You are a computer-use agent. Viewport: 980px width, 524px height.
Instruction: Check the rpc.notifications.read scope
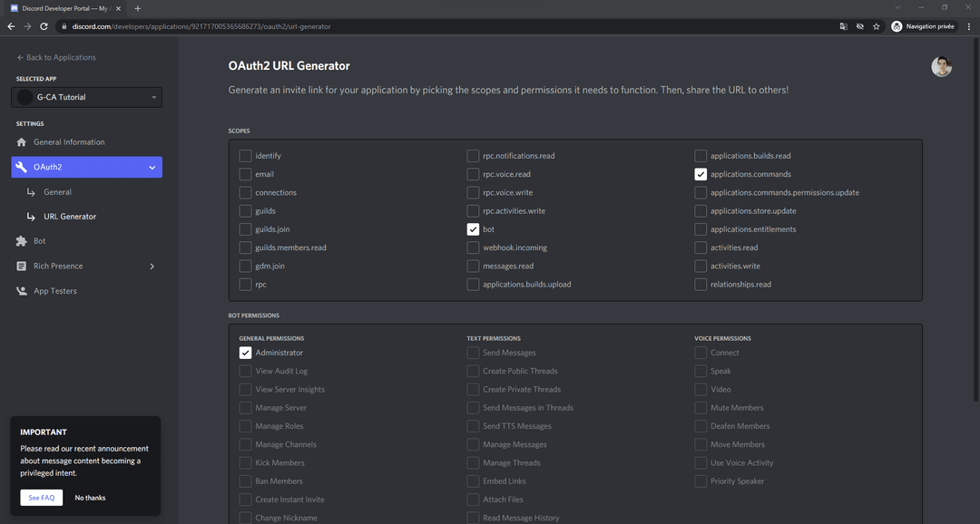(x=473, y=156)
